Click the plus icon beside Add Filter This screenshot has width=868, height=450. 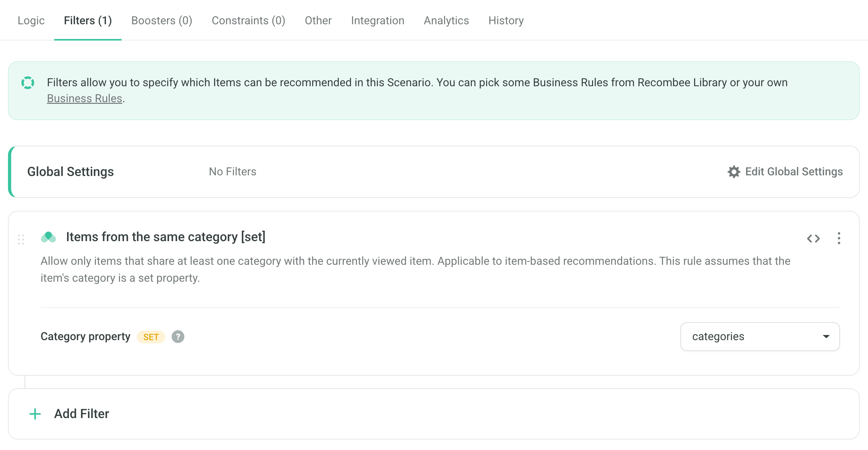pos(34,413)
